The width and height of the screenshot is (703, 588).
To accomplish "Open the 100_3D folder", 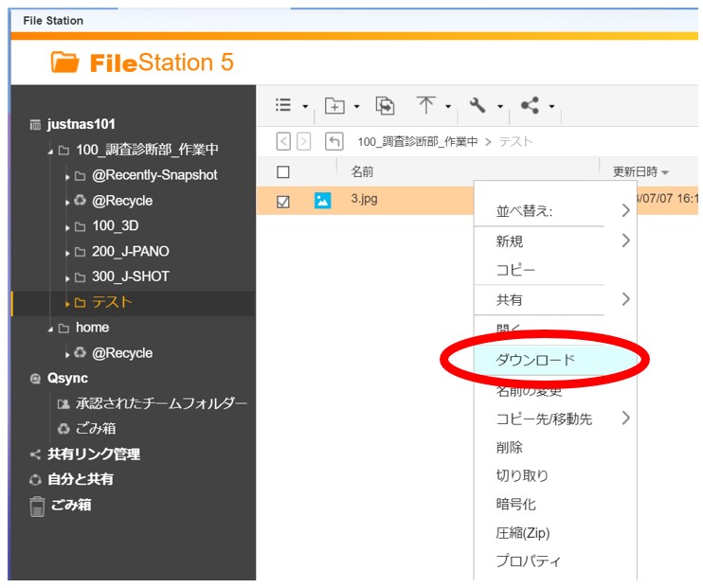I will (116, 226).
